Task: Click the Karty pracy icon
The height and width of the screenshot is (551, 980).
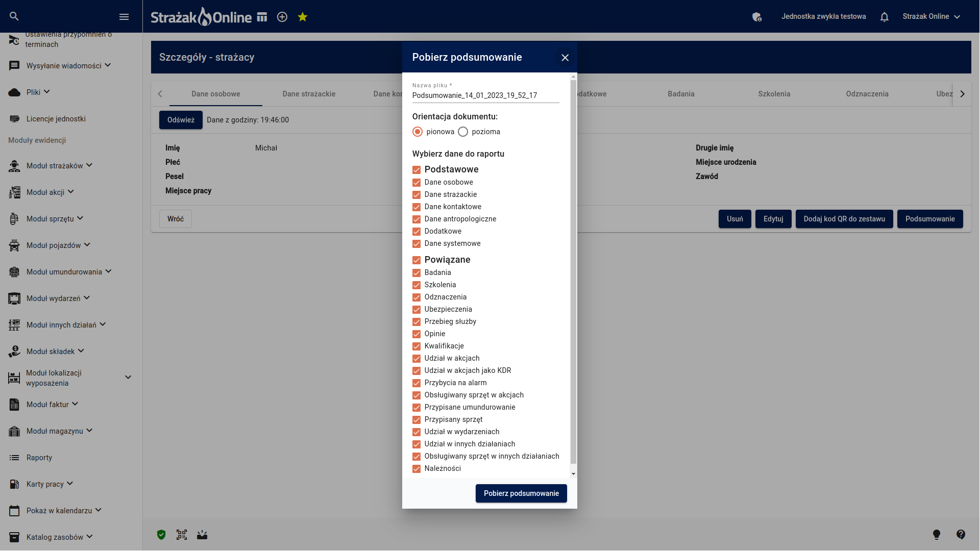Action: (14, 484)
